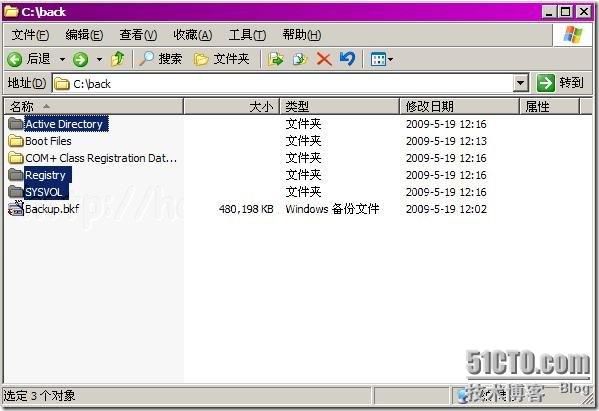Click the COM+ Class Registration Dat... name
599x411 pixels.
(x=101, y=158)
